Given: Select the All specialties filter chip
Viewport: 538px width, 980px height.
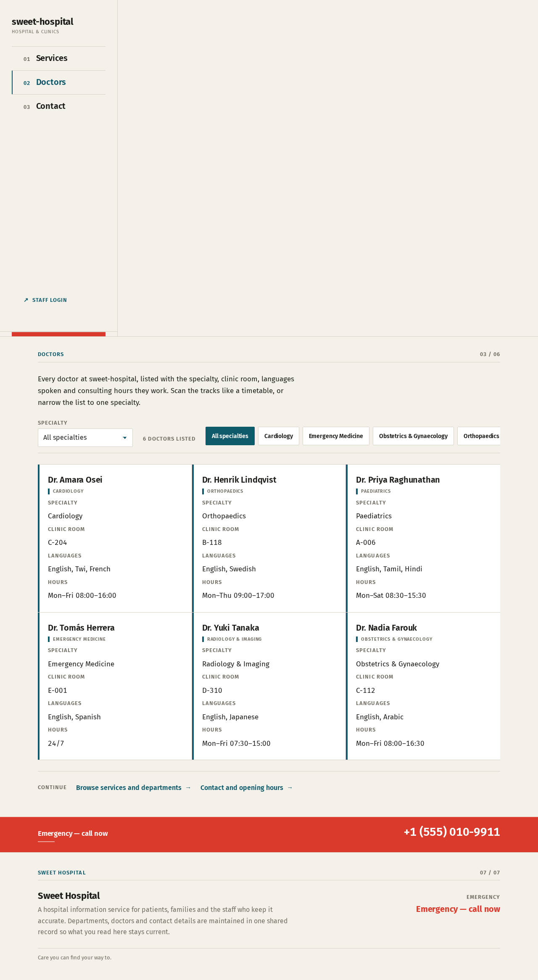Looking at the screenshot, I should 230,436.
